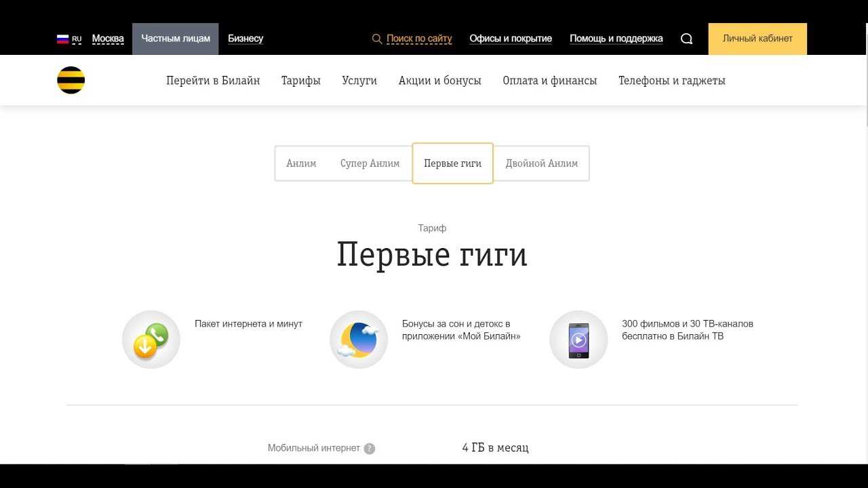
Task: Switch to the Бизнесу section
Action: pyautogui.click(x=245, y=39)
